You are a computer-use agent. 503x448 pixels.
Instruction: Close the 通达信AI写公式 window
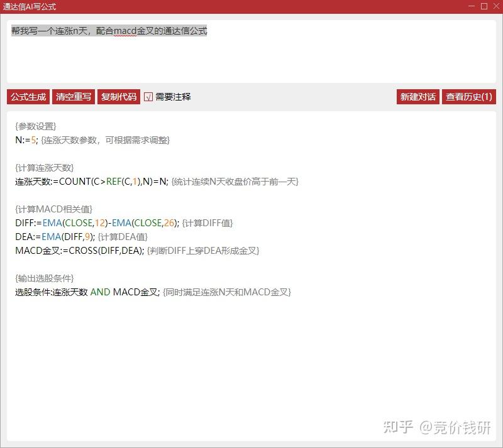pos(496,6)
